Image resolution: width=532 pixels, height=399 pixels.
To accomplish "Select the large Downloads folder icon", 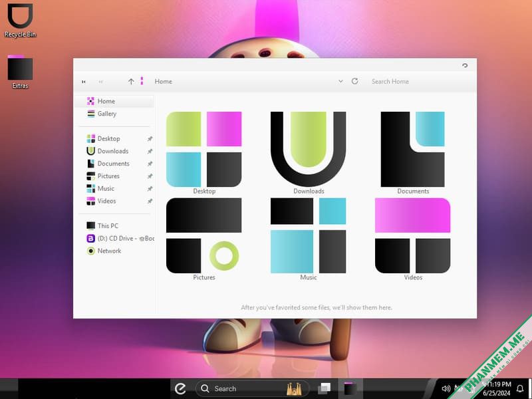I will [x=309, y=149].
